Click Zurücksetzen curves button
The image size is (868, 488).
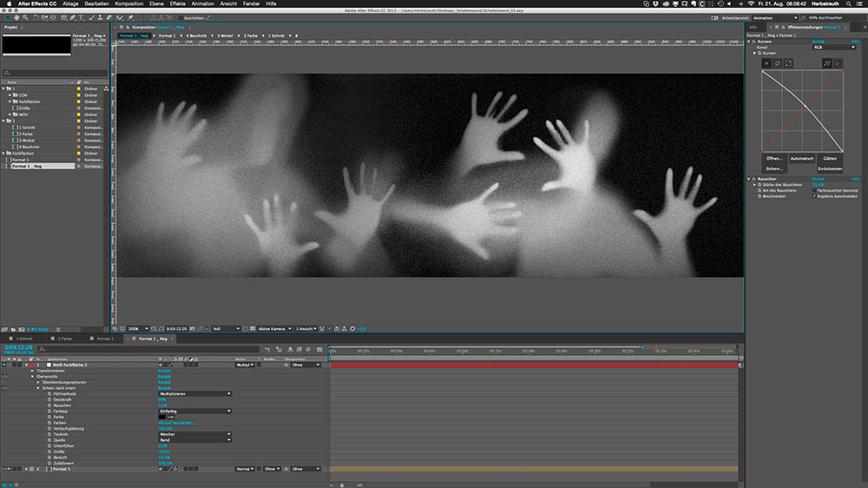(x=830, y=168)
